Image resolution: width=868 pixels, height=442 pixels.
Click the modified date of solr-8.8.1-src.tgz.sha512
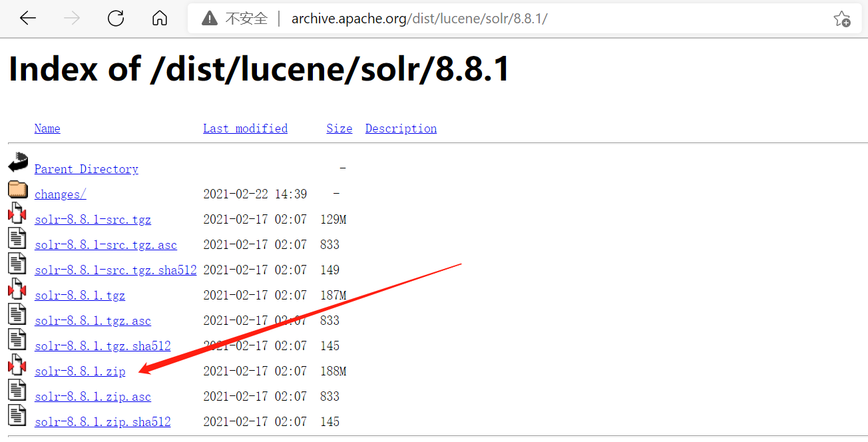255,270
